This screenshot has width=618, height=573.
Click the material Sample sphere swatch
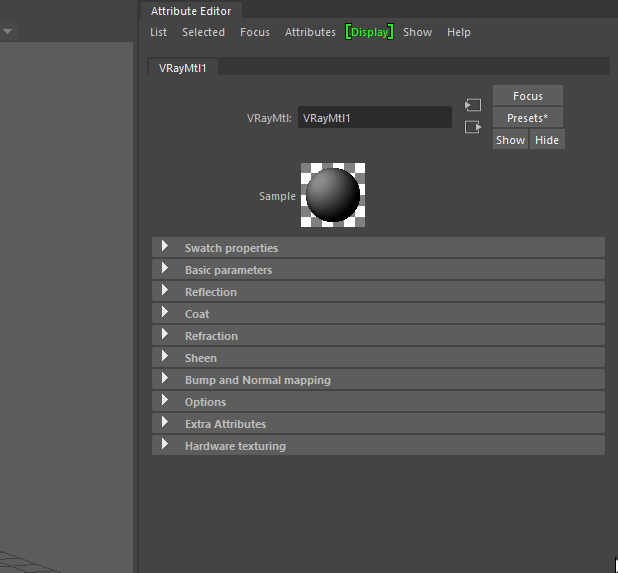pos(333,195)
